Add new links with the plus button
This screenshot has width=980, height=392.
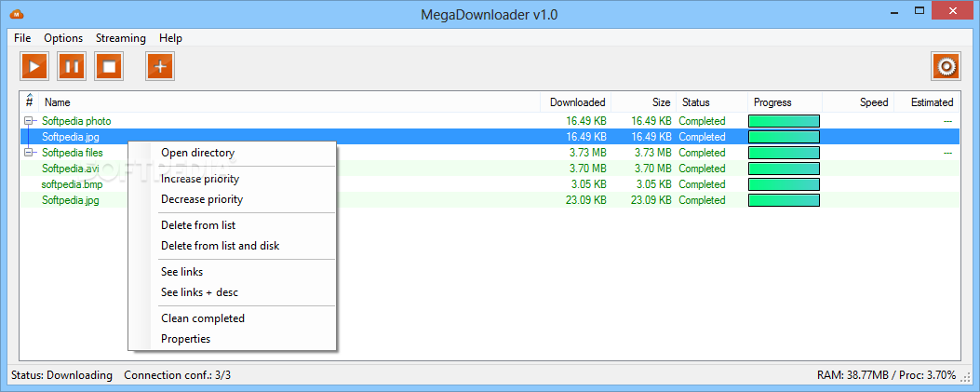click(160, 66)
